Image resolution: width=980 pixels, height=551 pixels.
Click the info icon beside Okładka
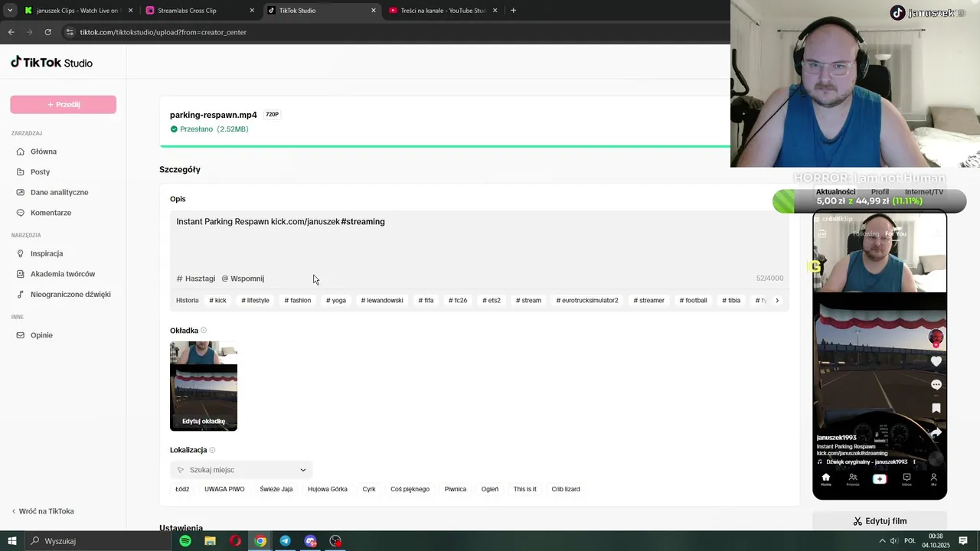[x=204, y=331]
